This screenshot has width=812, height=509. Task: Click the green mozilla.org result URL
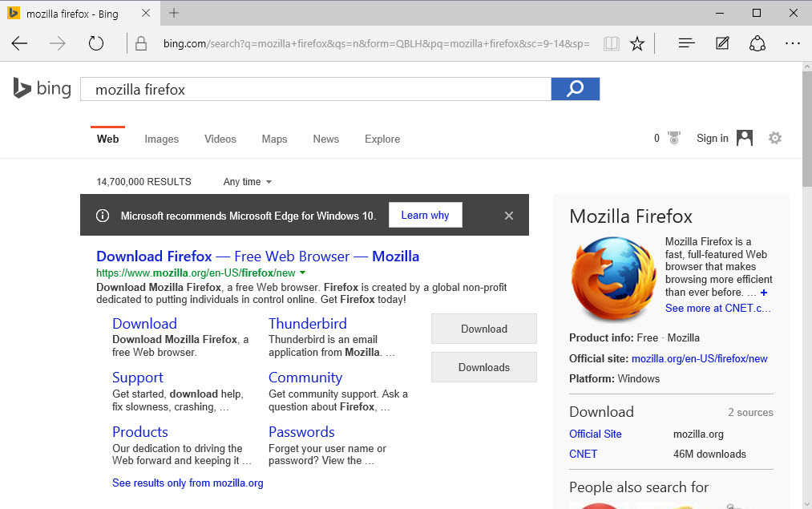[196, 273]
